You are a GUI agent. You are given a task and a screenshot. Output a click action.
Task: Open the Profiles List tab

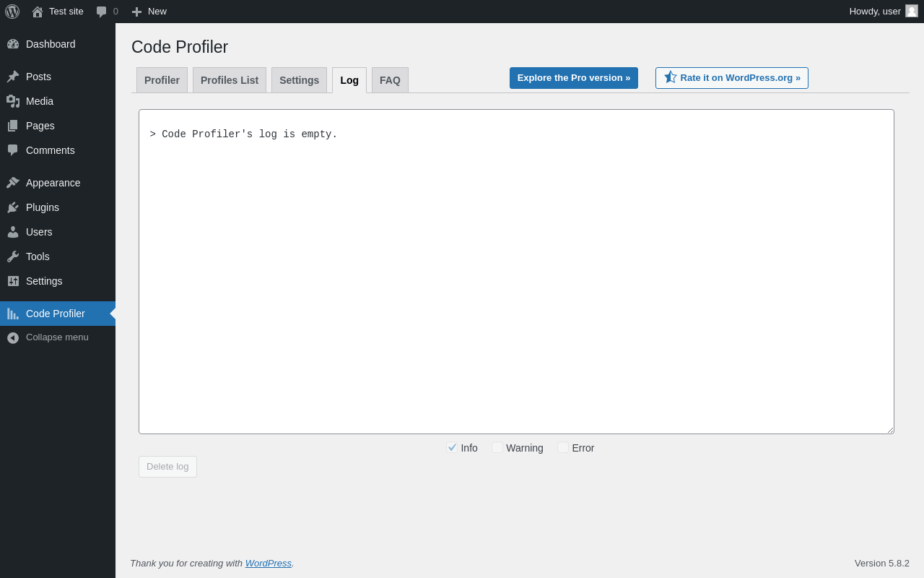coord(230,80)
